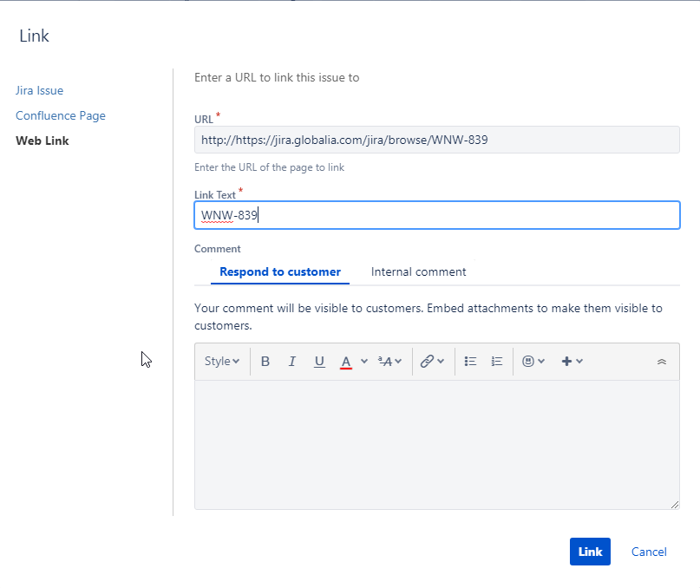Screen dimensions: 700x588
Task: Toggle italic formatting in comment editor
Action: point(292,361)
